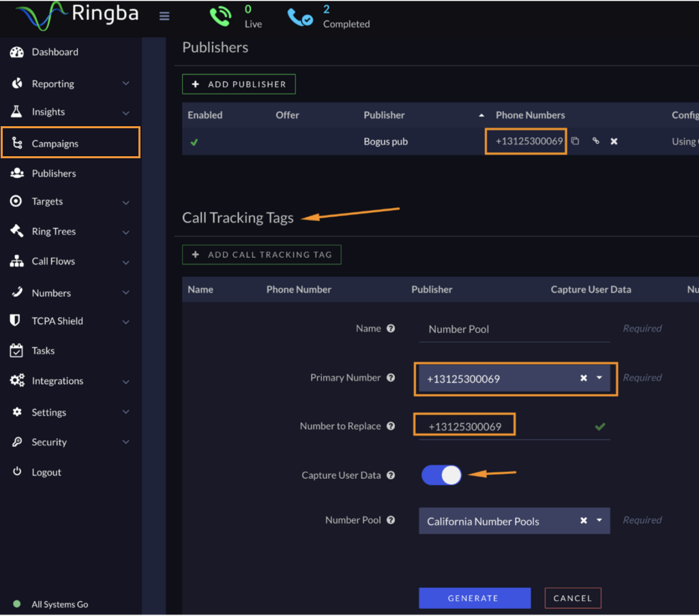
Task: Toggle the hamburger sidebar menu
Action: pyautogui.click(x=164, y=16)
